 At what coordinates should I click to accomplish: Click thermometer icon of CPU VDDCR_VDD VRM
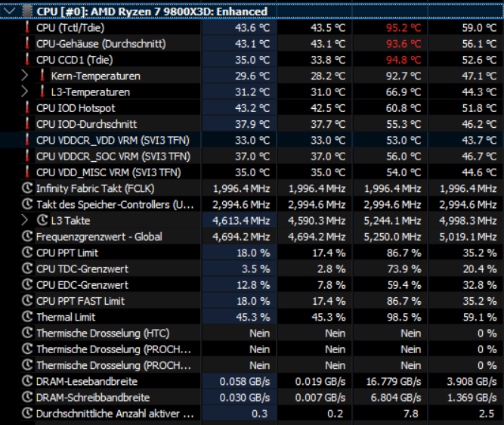(27, 140)
